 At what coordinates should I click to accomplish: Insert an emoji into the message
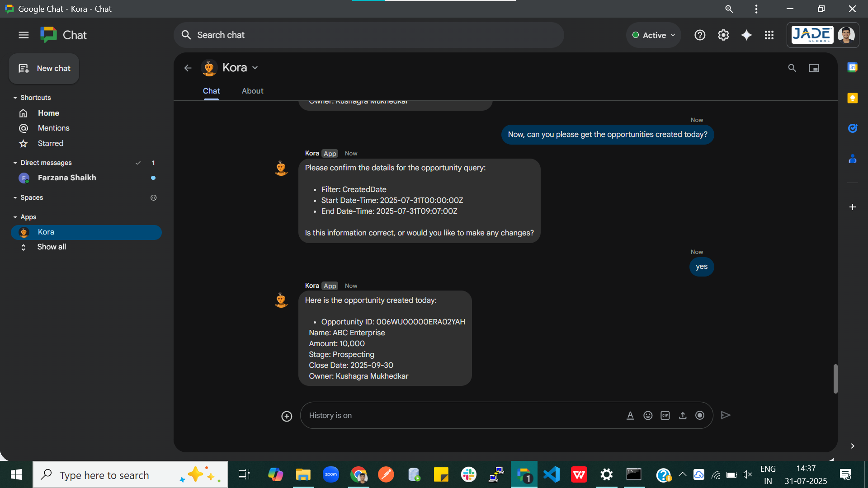(648, 415)
